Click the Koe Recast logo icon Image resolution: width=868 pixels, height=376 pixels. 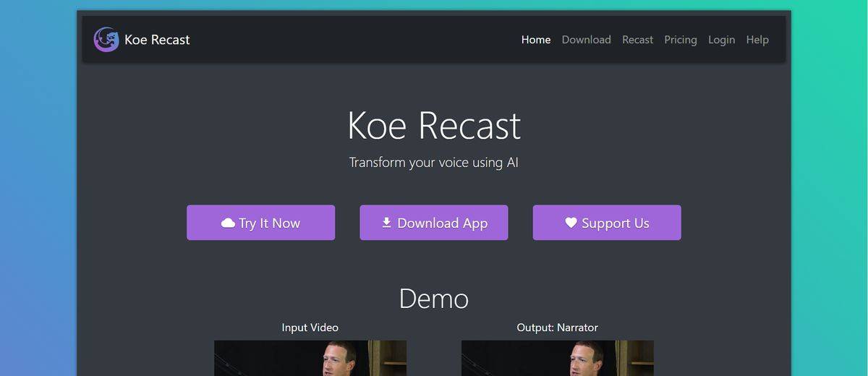(x=106, y=40)
